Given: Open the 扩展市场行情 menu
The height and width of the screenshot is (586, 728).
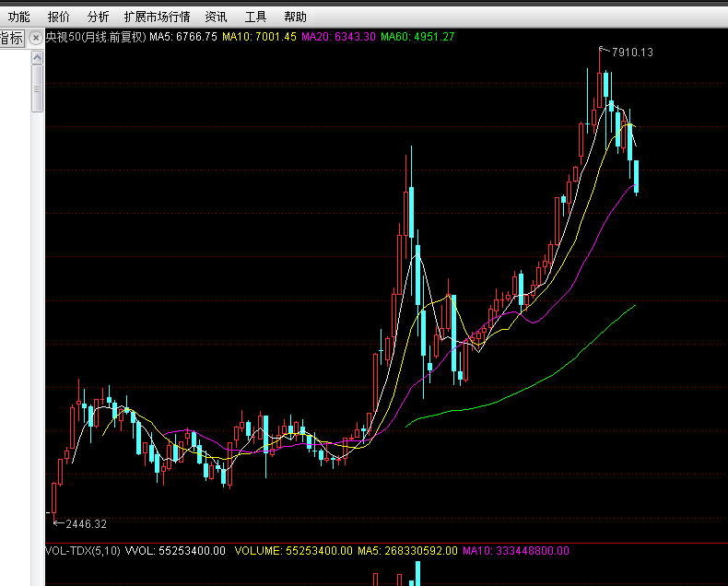Looking at the screenshot, I should 157,18.
